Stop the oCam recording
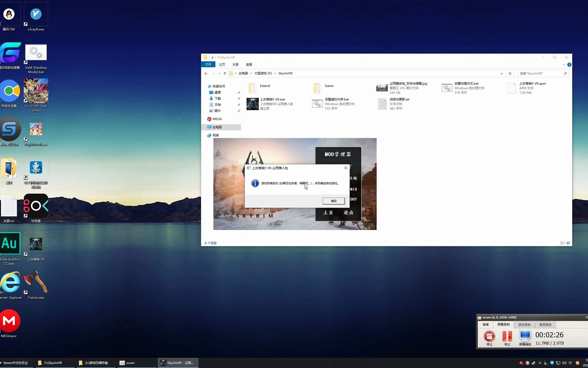This screenshot has width=588, height=368. [x=489, y=338]
